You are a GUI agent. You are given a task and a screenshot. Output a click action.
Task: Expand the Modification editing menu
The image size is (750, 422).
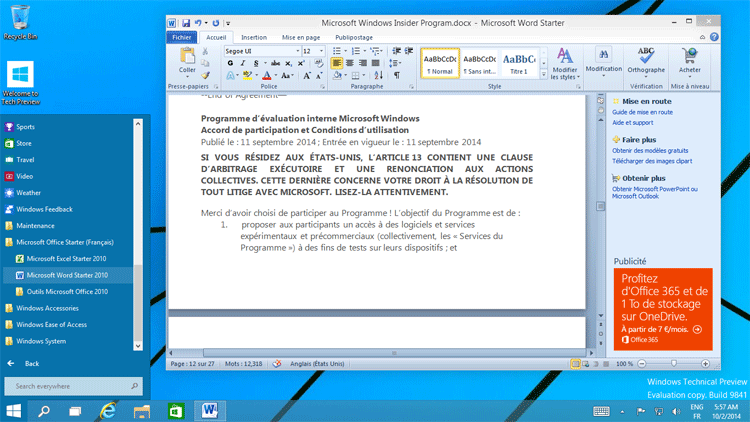(604, 63)
